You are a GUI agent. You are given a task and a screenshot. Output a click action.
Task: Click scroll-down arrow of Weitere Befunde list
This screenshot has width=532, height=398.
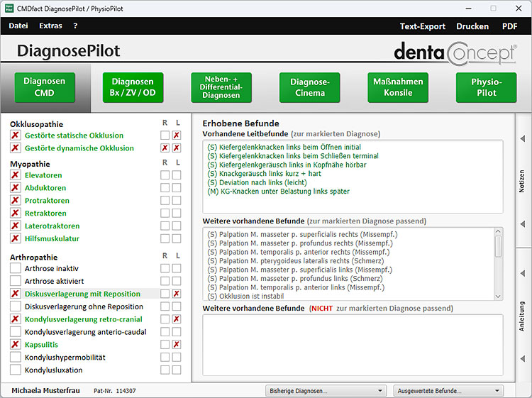click(x=498, y=297)
